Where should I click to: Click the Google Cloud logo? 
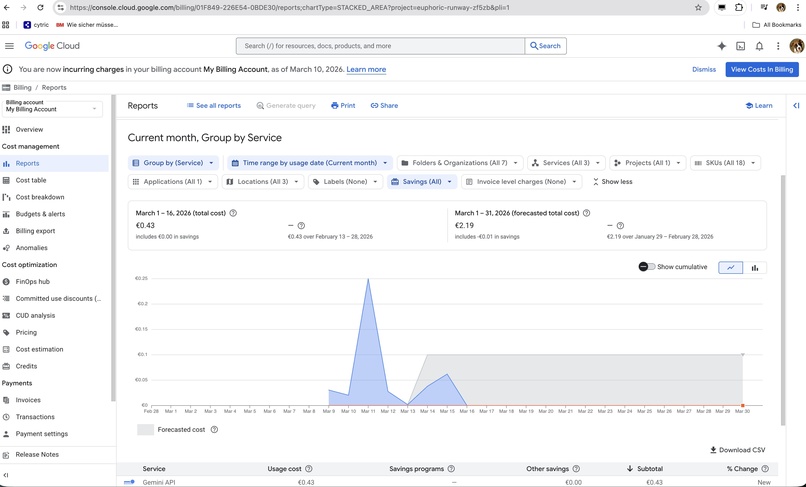(52, 46)
